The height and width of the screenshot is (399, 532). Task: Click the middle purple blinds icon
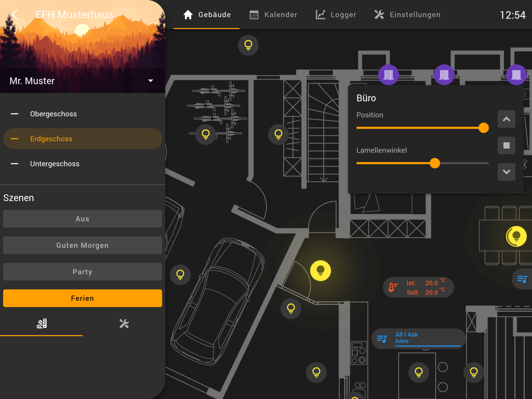(444, 75)
